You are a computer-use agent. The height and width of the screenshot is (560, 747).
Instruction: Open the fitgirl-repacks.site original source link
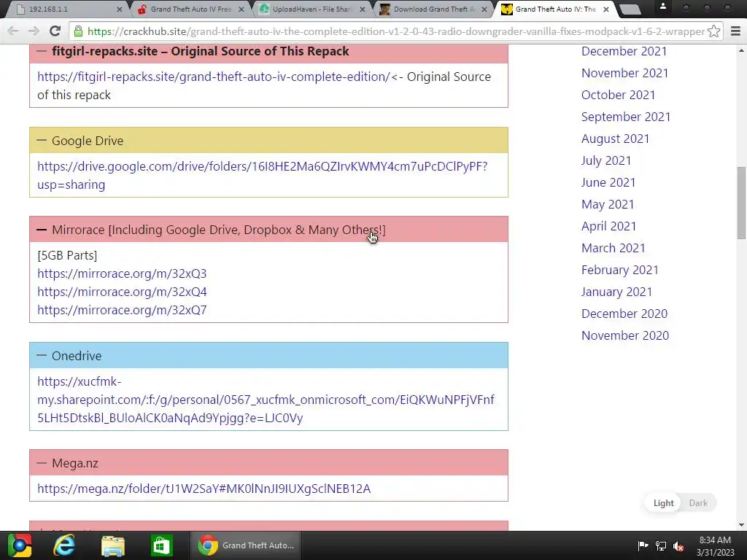click(214, 77)
